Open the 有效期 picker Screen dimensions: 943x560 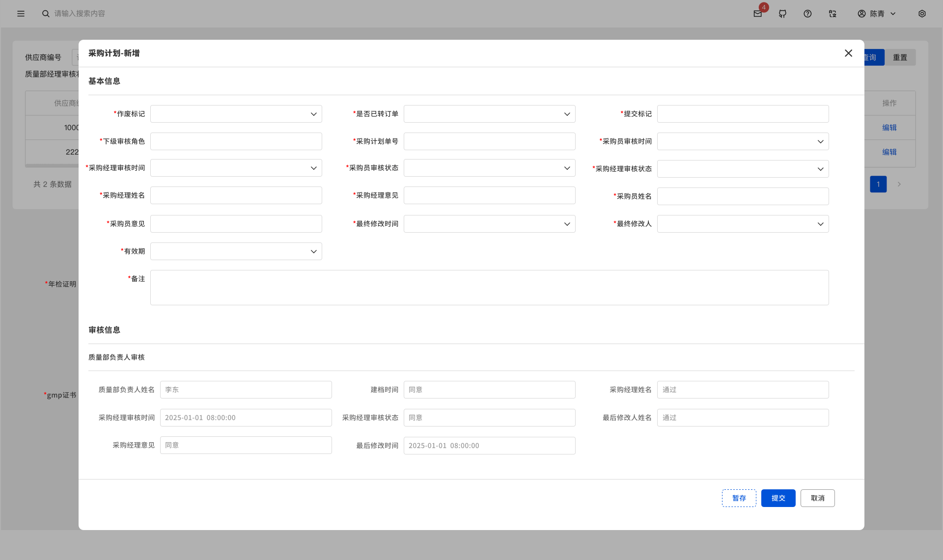coord(236,251)
